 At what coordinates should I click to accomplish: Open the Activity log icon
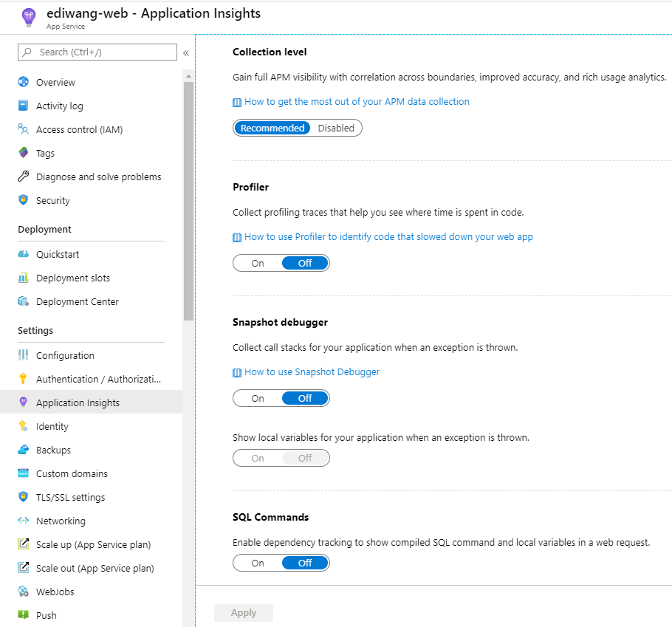pos(23,106)
